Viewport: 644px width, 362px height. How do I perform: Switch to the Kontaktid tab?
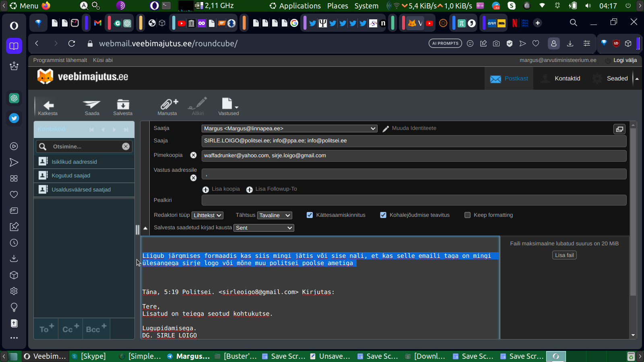click(567, 78)
